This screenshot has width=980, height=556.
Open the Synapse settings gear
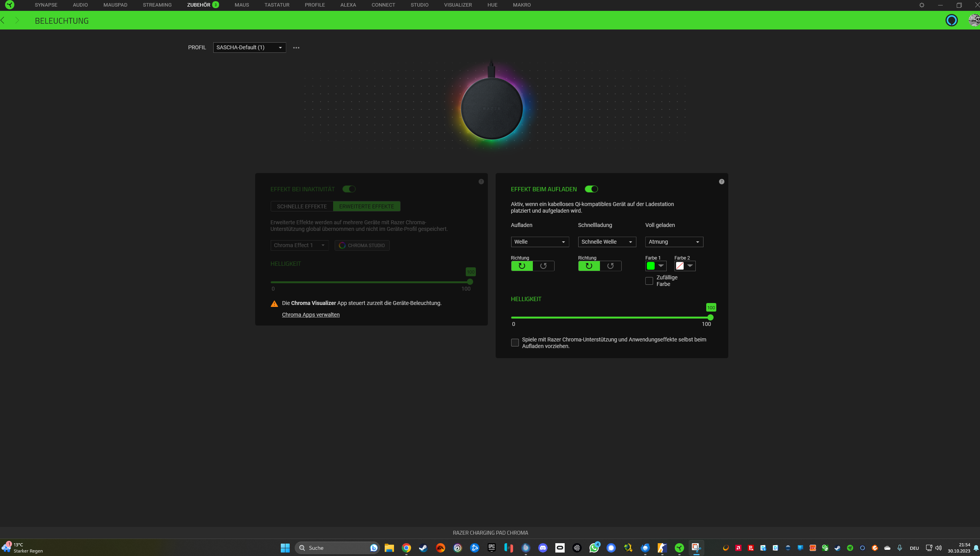[x=921, y=5]
